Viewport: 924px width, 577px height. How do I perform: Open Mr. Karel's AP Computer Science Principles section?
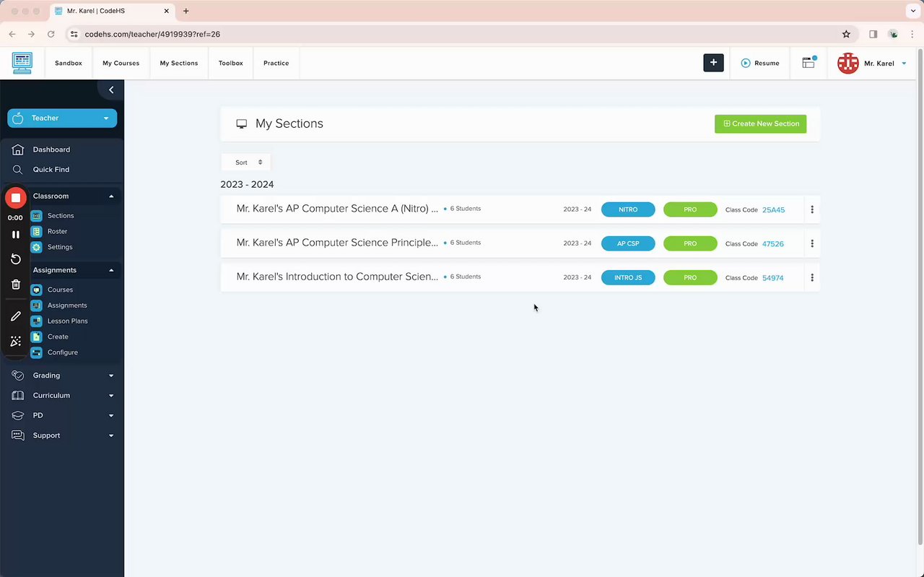pos(337,243)
